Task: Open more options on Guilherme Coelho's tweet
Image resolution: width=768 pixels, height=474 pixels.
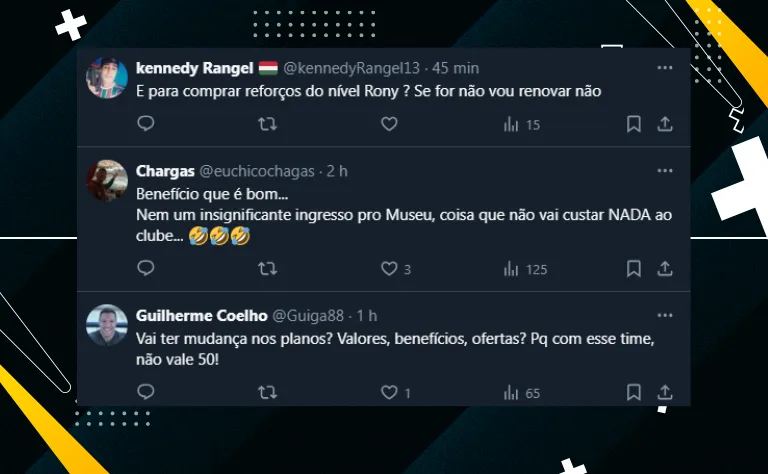Action: pos(664,315)
